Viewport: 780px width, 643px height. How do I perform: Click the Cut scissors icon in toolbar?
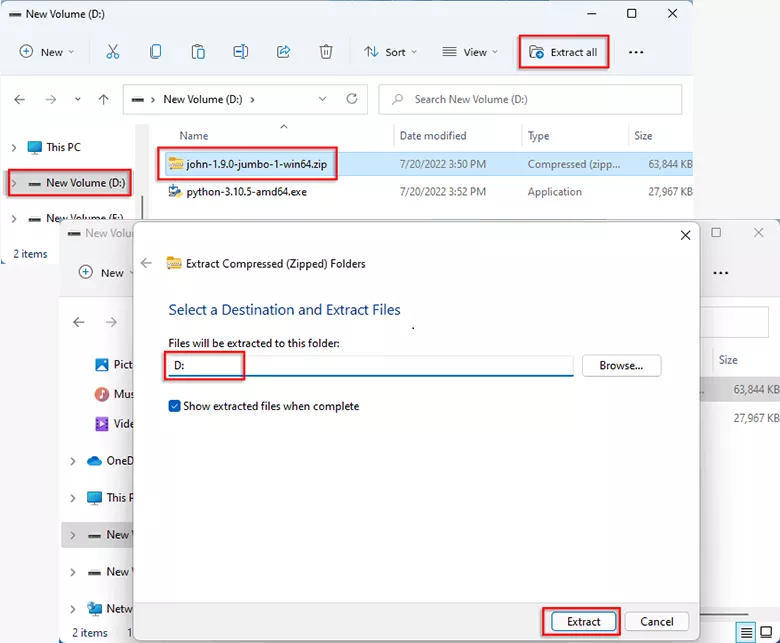113,52
